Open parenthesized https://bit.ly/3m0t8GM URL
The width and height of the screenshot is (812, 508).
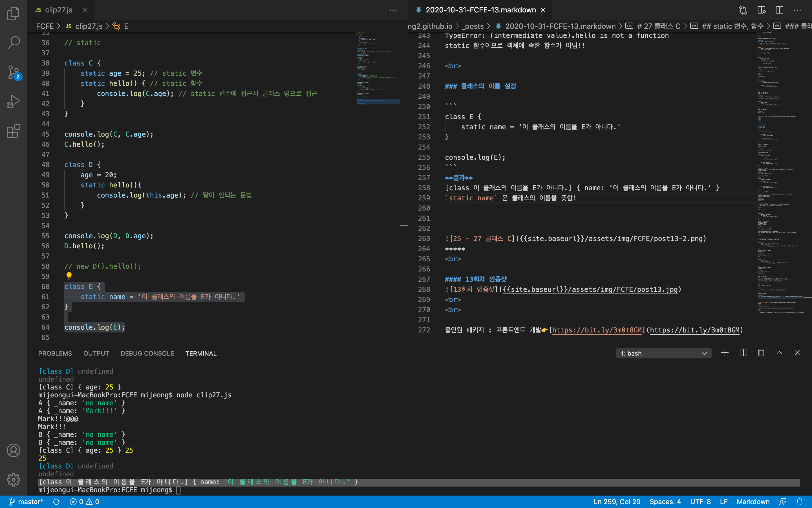tap(694, 330)
